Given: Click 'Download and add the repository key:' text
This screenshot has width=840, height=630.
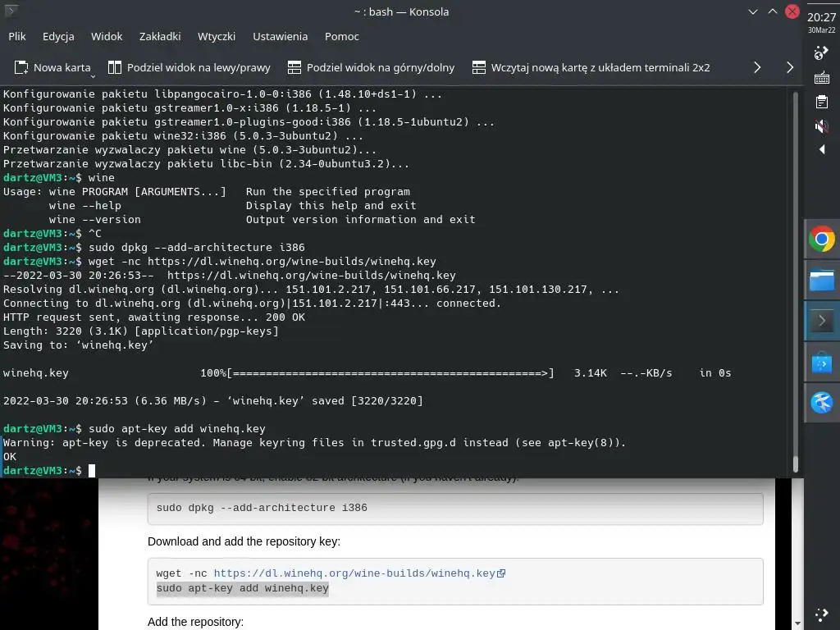Looking at the screenshot, I should coord(244,541).
